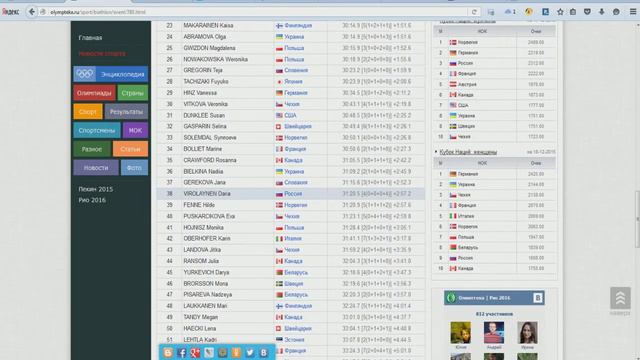The width and height of the screenshot is (640, 360).
Task: Open the Статьи orange tile
Action: [x=130, y=149]
